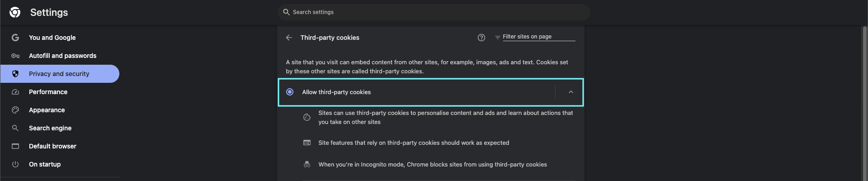This screenshot has height=181, width=868.
Task: Click the power icon for On startup
Action: [x=15, y=164]
